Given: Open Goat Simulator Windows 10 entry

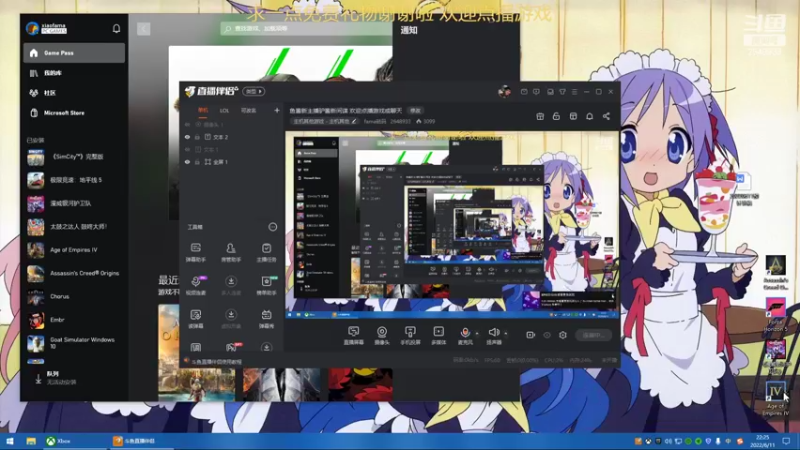Looking at the screenshot, I should tap(73, 343).
